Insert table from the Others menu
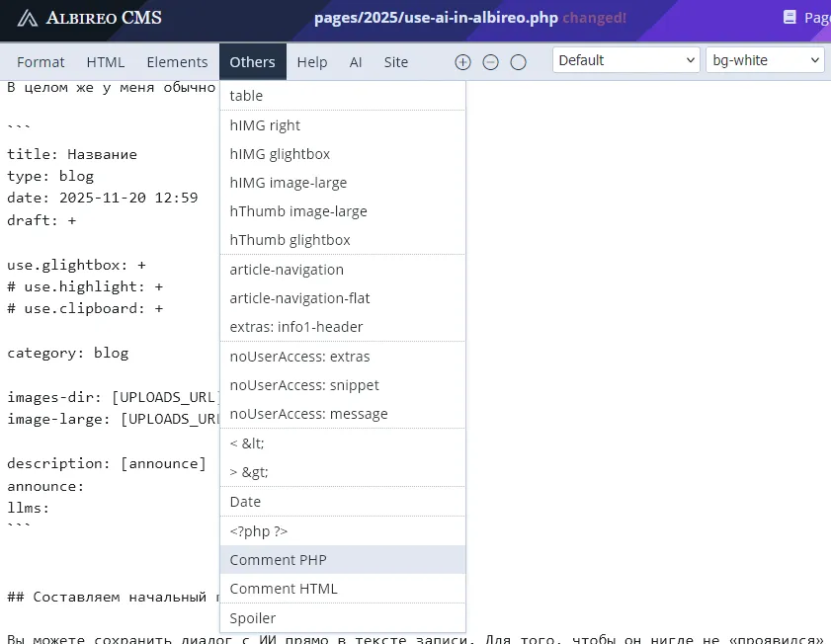This screenshot has width=831, height=644. [x=246, y=96]
